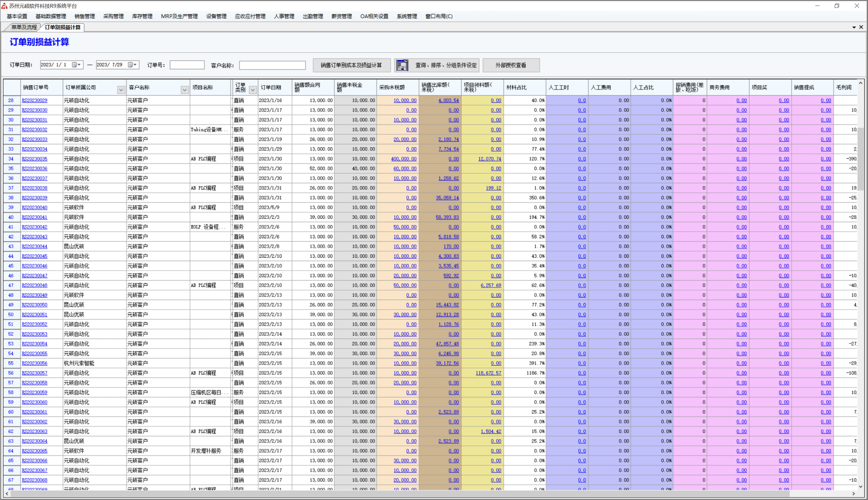Expand the 订单所属公司 column filter
868x500 pixels.
click(121, 90)
